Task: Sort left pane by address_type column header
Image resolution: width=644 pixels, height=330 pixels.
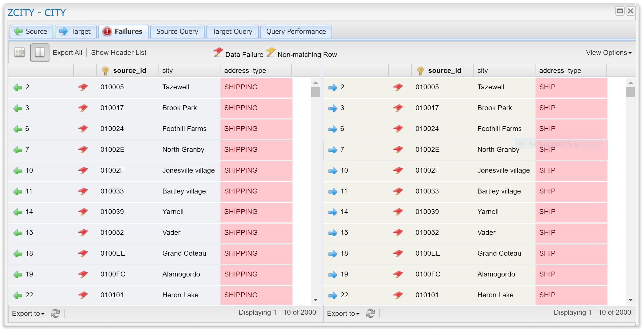Action: [256, 71]
